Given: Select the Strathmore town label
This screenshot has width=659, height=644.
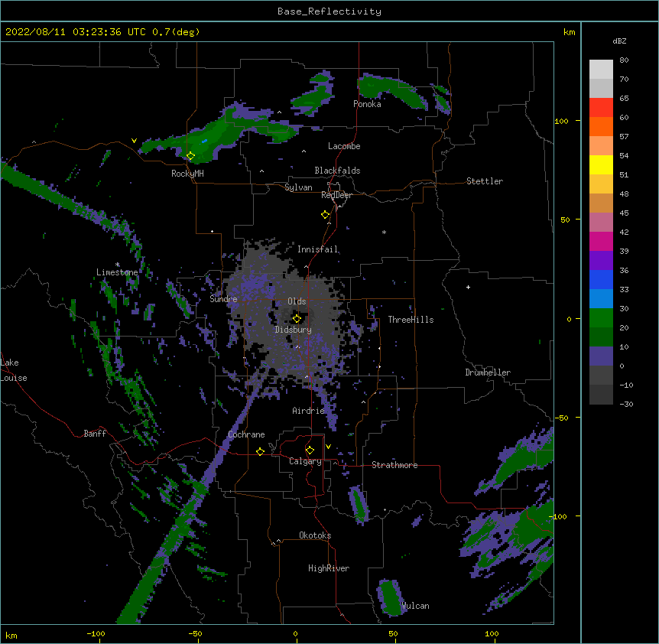Looking at the screenshot, I should coord(394,465).
